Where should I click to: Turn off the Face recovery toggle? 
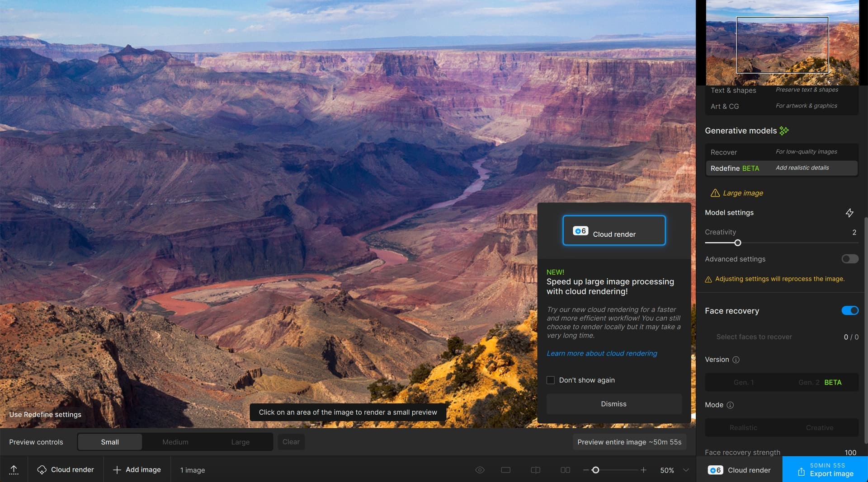tap(849, 310)
